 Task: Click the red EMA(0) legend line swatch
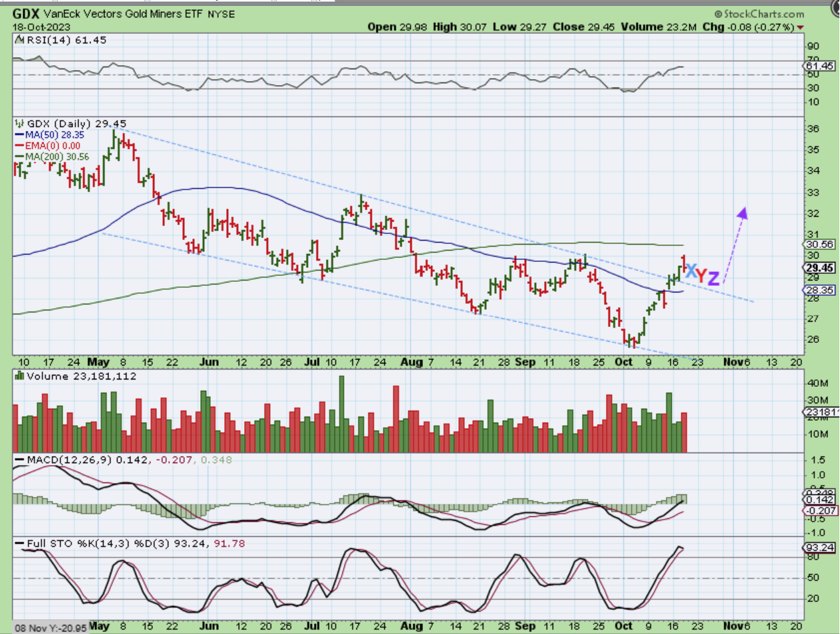tap(19, 146)
